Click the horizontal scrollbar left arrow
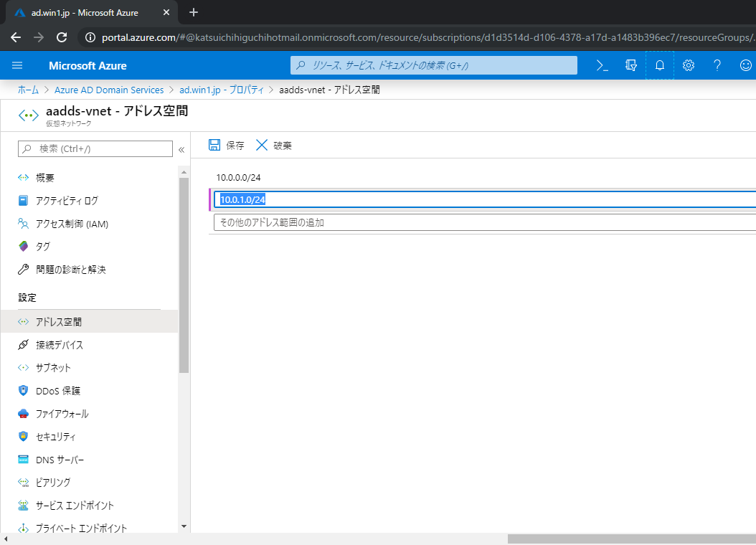 pos(5,539)
